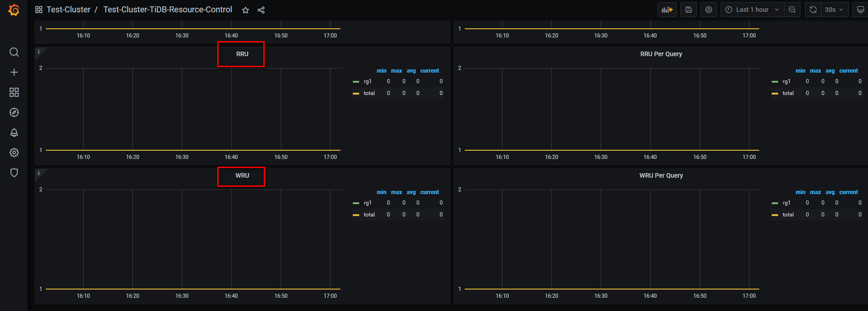Open dashboard settings gear in top bar
Viewport: 868px width, 311px height.
pyautogui.click(x=709, y=10)
